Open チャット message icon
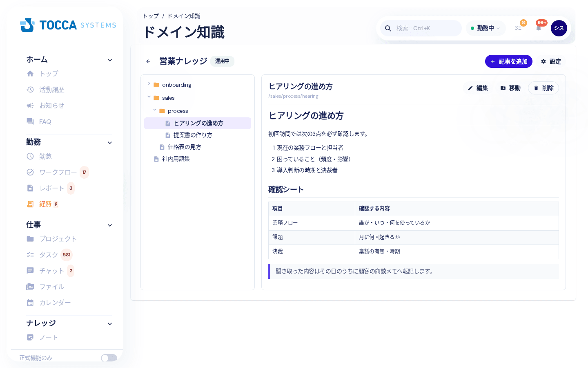The image size is (588, 368). (x=30, y=271)
